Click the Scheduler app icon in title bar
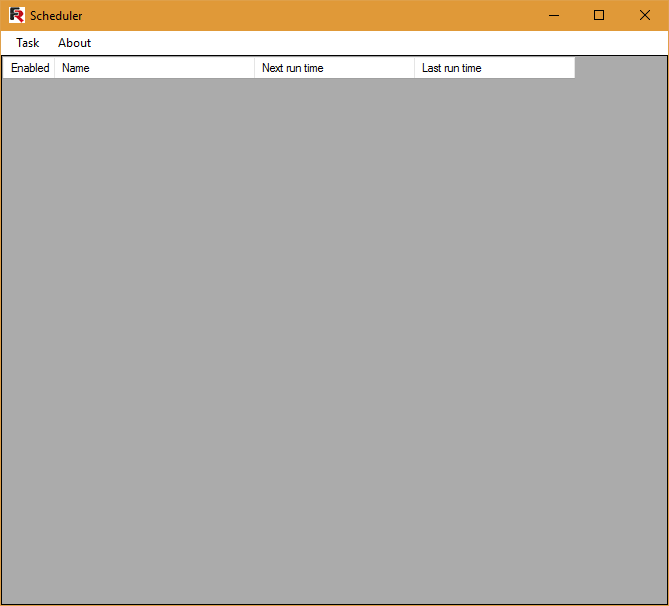The image size is (669, 606). point(17,15)
